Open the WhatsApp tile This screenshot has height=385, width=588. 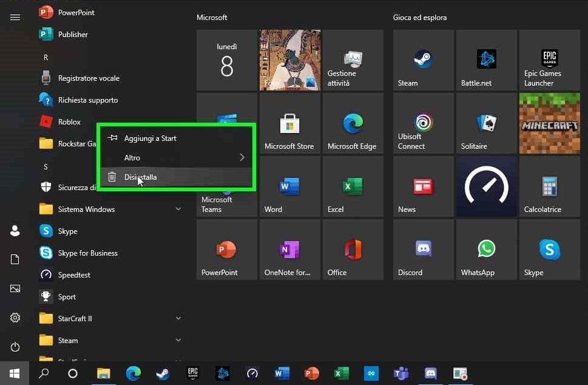pyautogui.click(x=487, y=250)
